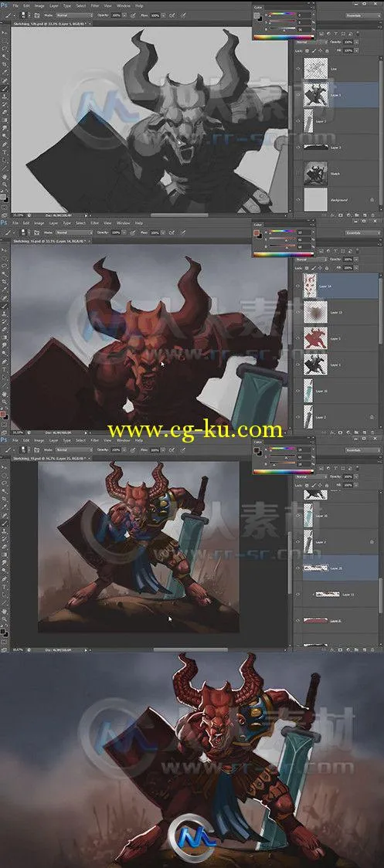Click color spectrum ramp in grayscale window Color panel
The image size is (384, 868).
(x=283, y=37)
